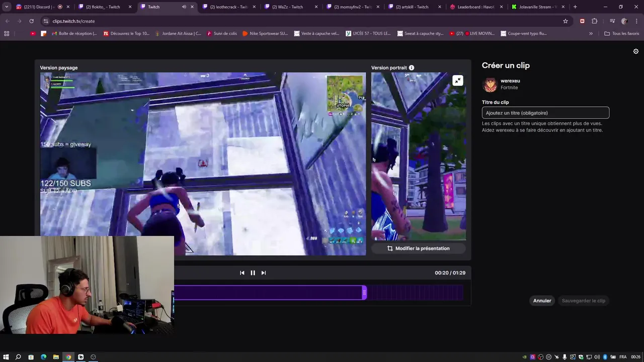Collapse the portrait version preview
644x362 pixels.
pyautogui.click(x=457, y=80)
